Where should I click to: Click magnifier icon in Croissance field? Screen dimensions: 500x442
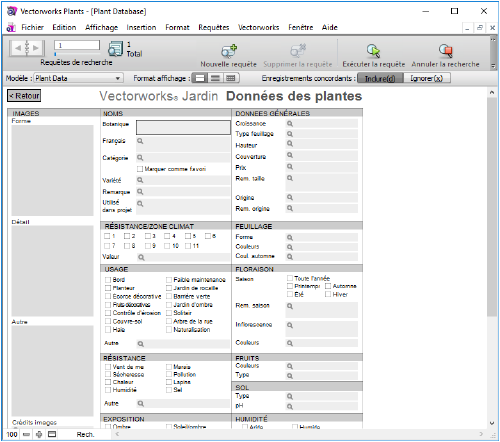[x=290, y=124]
